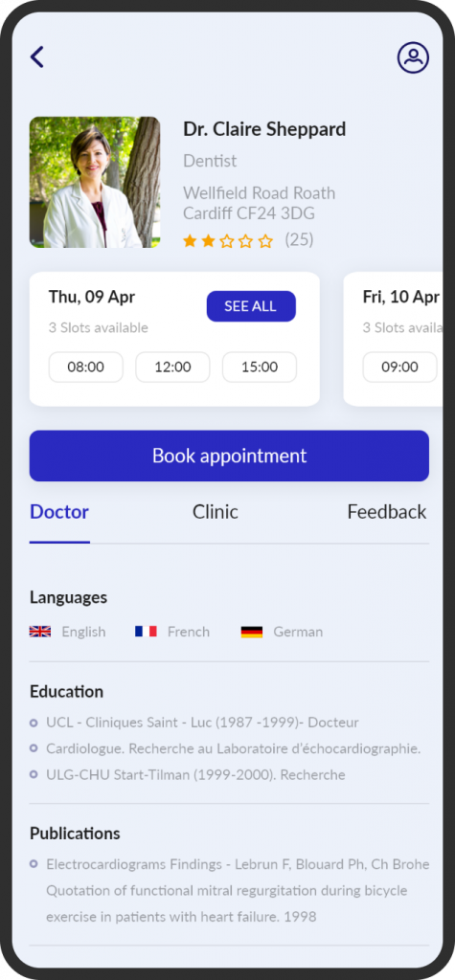455x980 pixels.
Task: Select the 08:00 time slot
Action: pos(86,367)
